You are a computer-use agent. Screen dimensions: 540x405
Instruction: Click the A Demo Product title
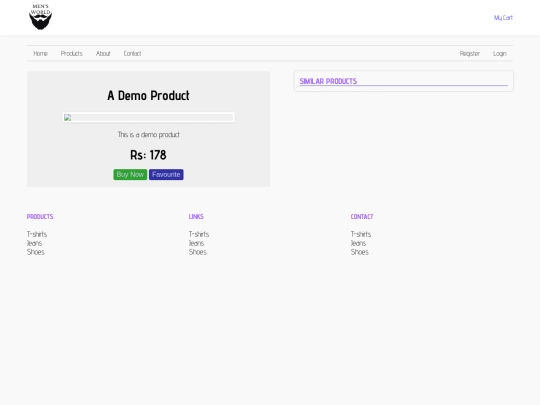(x=148, y=95)
